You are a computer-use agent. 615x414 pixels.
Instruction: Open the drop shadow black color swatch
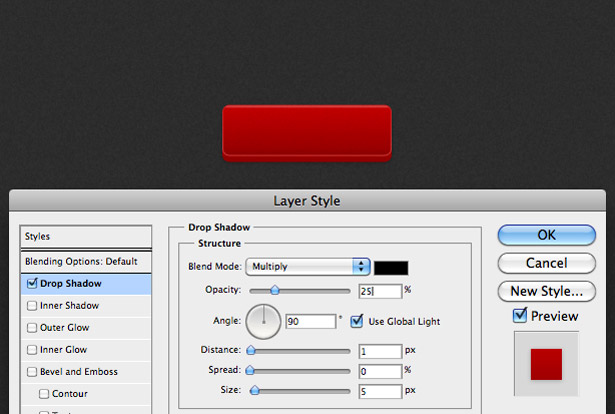pyautogui.click(x=391, y=268)
